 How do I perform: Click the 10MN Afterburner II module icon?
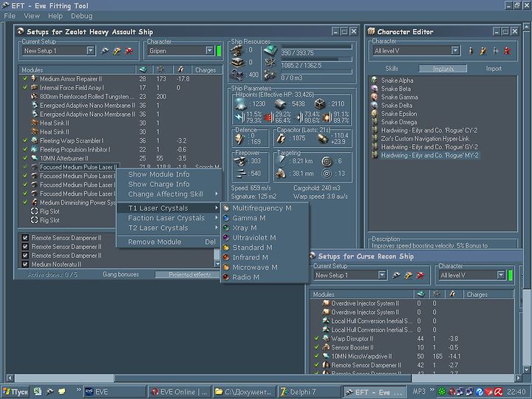coord(34,158)
